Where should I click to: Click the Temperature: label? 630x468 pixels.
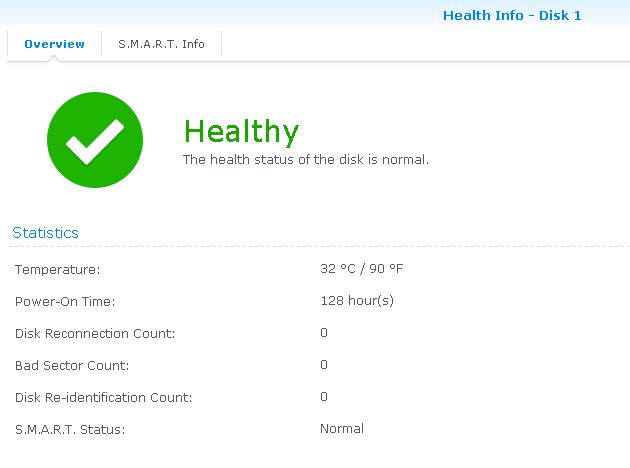(57, 269)
